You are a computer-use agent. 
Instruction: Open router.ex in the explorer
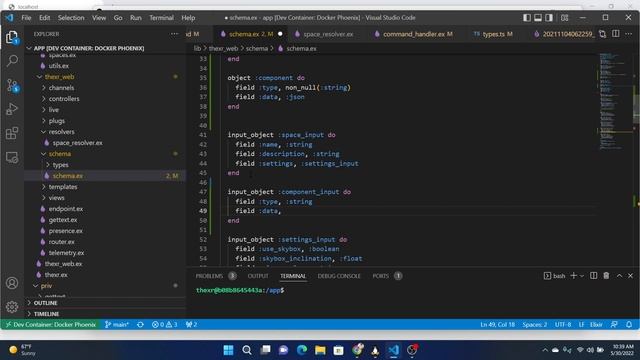(62, 242)
